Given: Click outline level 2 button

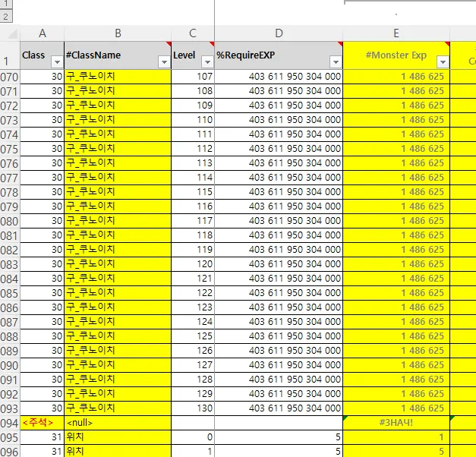Looking at the screenshot, I should (x=6, y=16).
